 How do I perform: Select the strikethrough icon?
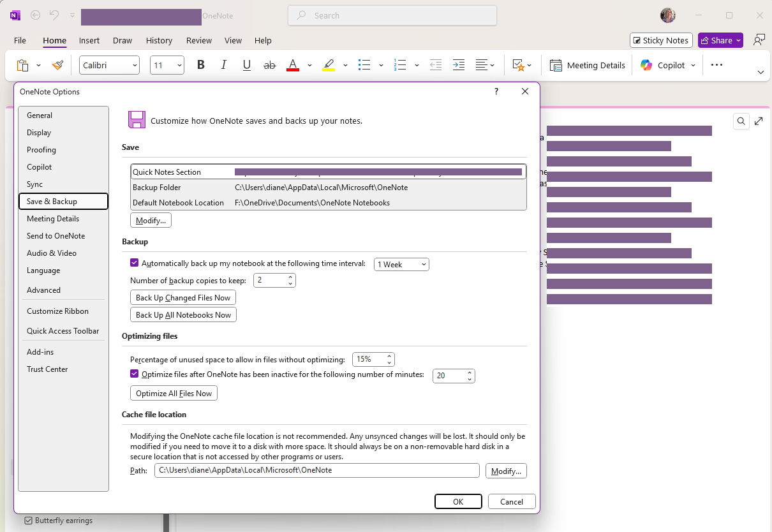[270, 64]
